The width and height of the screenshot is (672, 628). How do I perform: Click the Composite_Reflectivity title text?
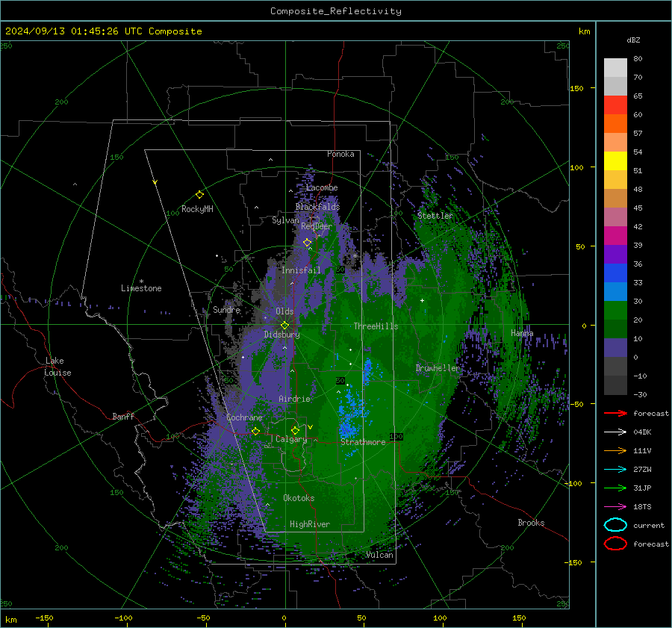pos(336,11)
